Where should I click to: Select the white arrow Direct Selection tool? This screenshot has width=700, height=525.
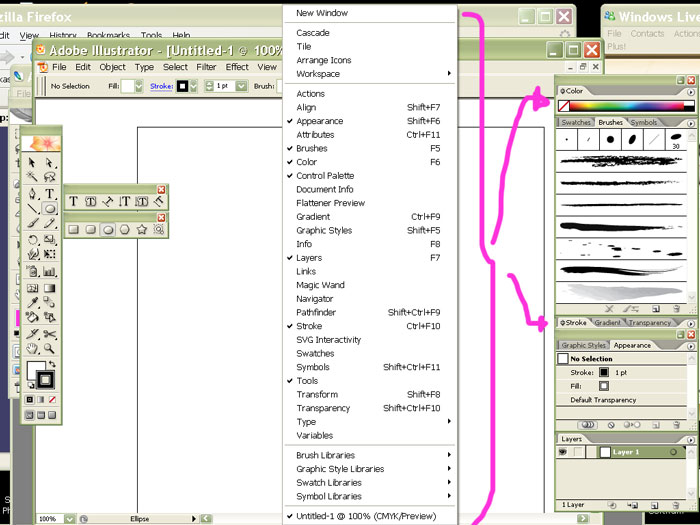[50, 162]
